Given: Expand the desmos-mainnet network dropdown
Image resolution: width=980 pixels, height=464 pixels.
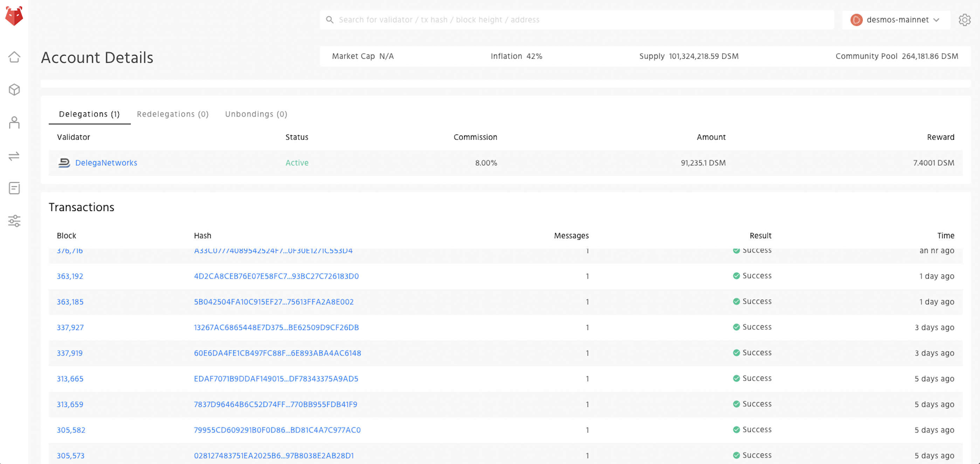Looking at the screenshot, I should coord(896,20).
